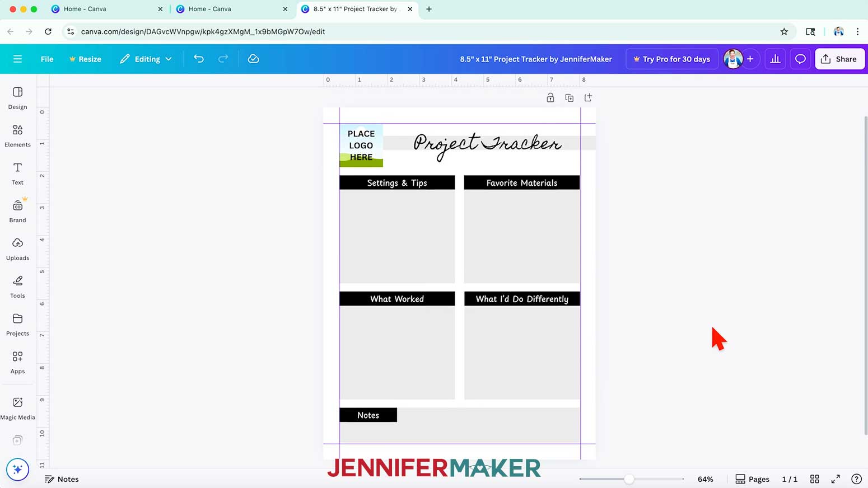Open the Elements sidebar panel
The image size is (868, 488).
coord(17,136)
